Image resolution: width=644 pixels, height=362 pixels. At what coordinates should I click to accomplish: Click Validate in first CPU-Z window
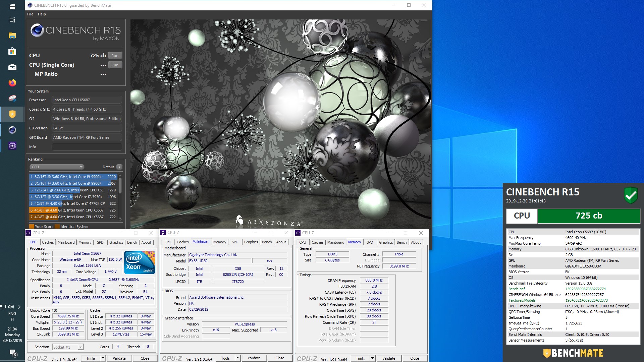pos(119,358)
